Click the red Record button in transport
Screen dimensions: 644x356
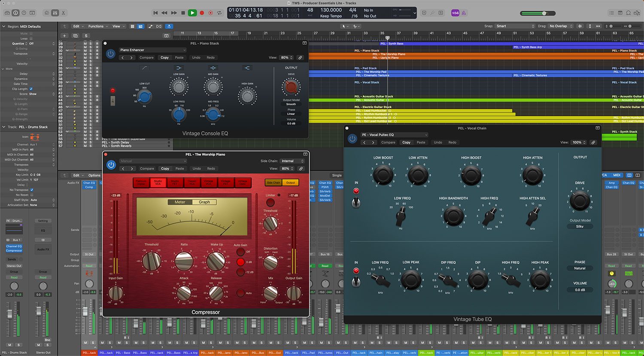tap(202, 13)
